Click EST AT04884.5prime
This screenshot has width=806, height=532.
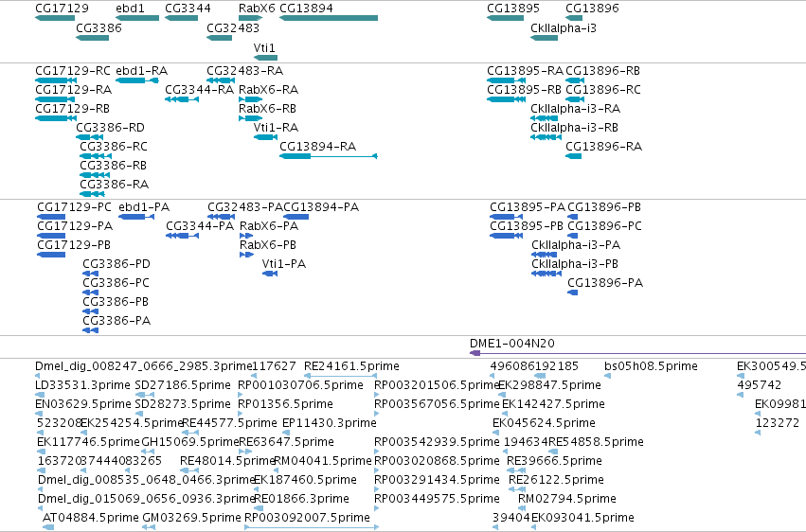pyautogui.click(x=91, y=518)
